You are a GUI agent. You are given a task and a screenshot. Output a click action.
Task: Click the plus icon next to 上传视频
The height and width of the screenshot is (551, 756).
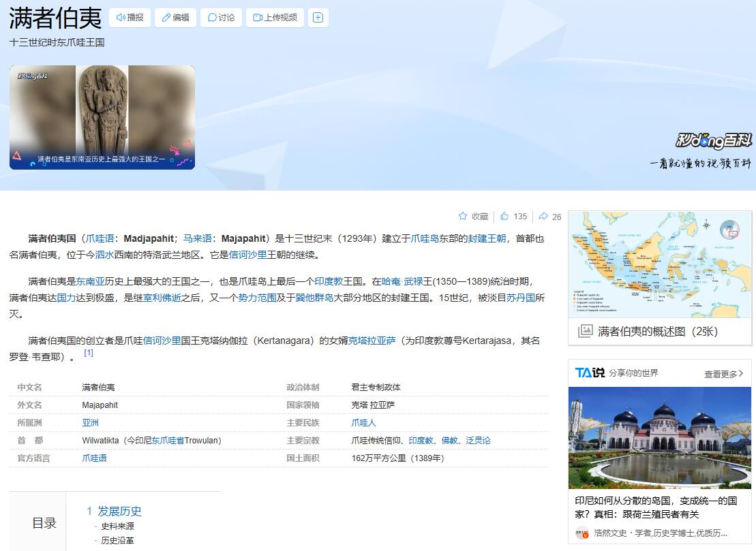click(x=318, y=18)
